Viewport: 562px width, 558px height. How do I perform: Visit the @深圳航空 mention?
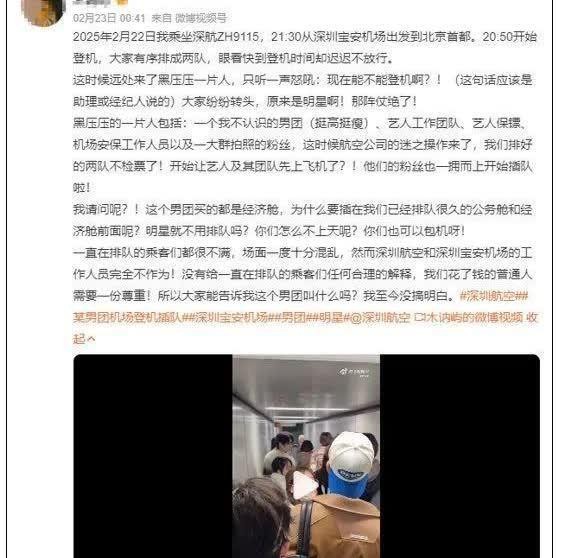coord(379,318)
